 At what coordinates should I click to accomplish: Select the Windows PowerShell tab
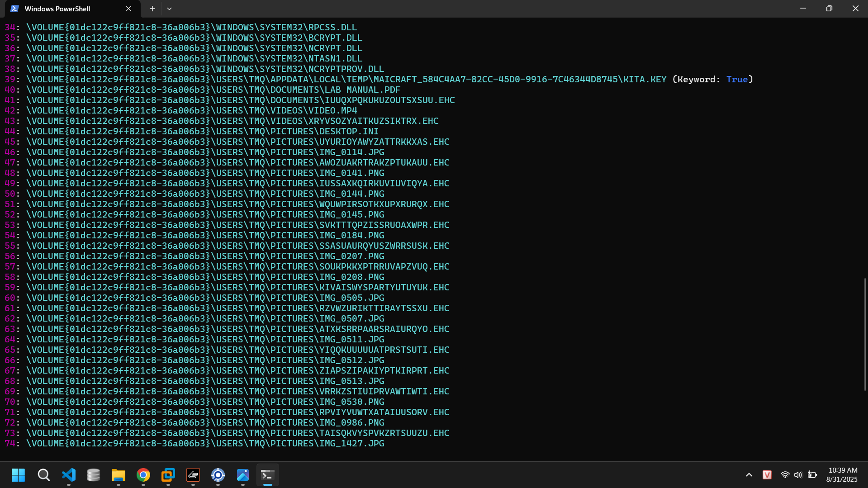[57, 9]
